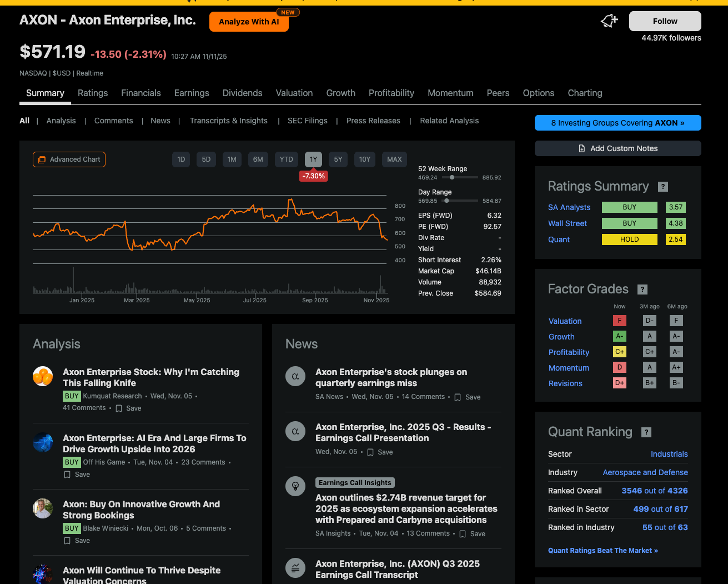
Task: Click the transcript icon beside Q3 Earnings Call Transcript
Action: (x=295, y=568)
